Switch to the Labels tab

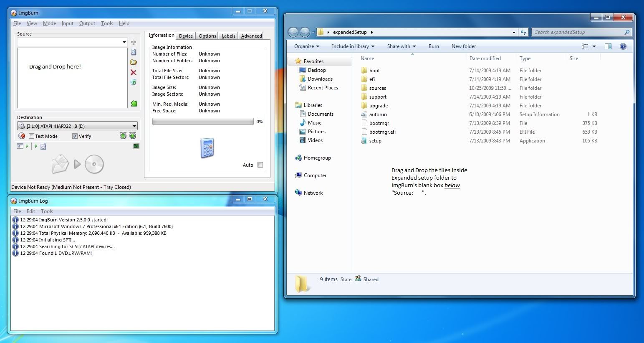coord(229,36)
